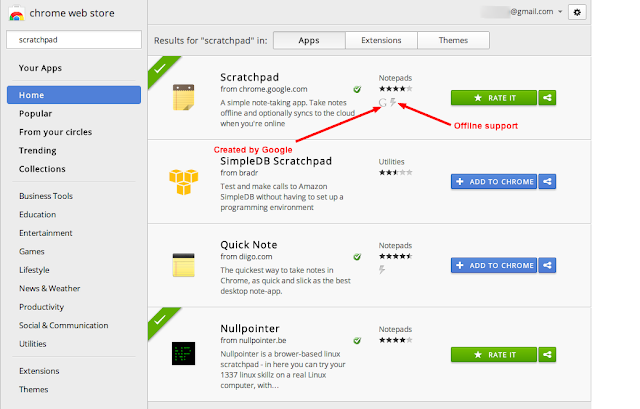The height and width of the screenshot is (409, 640).
Task: Click the Utilities category label for SimpleDB
Action: 391,162
